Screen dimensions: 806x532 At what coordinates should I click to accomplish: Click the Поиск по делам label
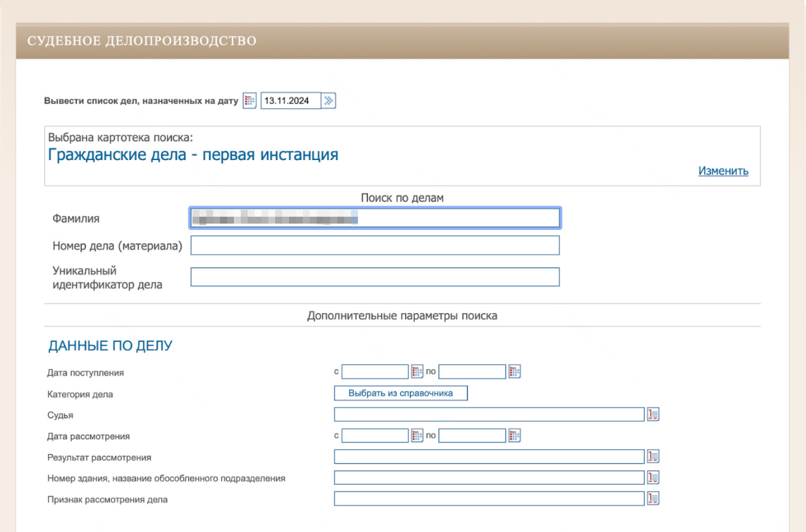click(402, 198)
